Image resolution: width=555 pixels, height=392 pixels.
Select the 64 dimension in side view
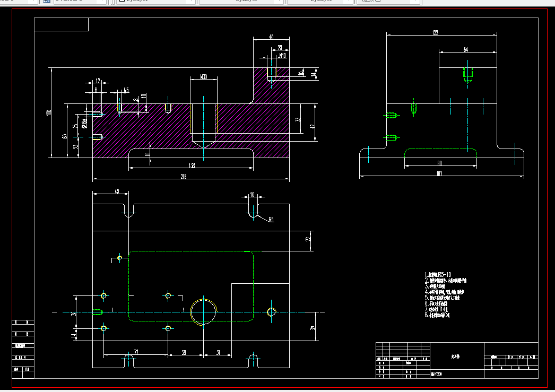(466, 49)
